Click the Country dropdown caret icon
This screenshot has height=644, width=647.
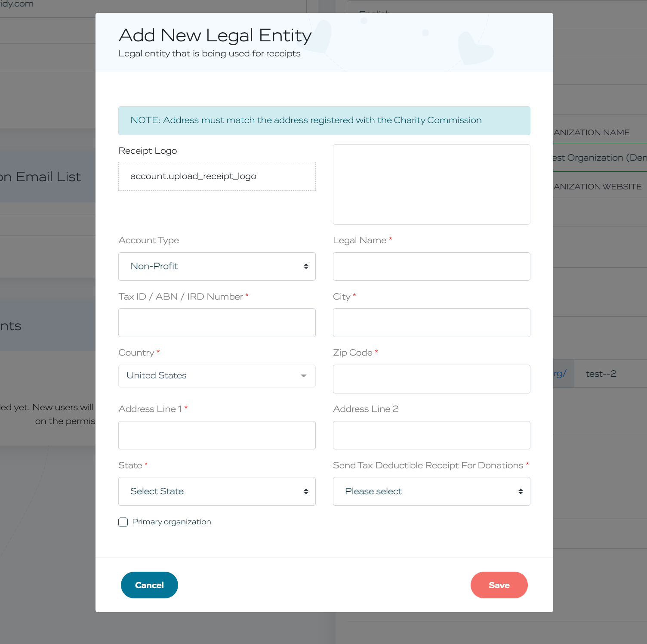(304, 376)
